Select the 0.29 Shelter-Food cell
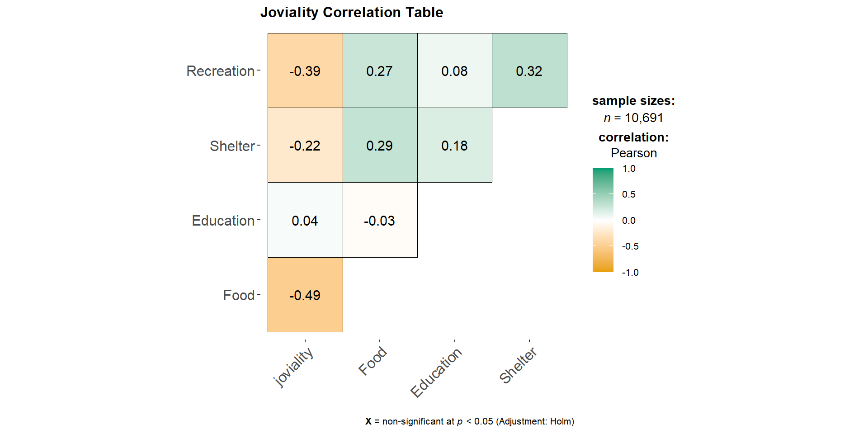 [380, 146]
